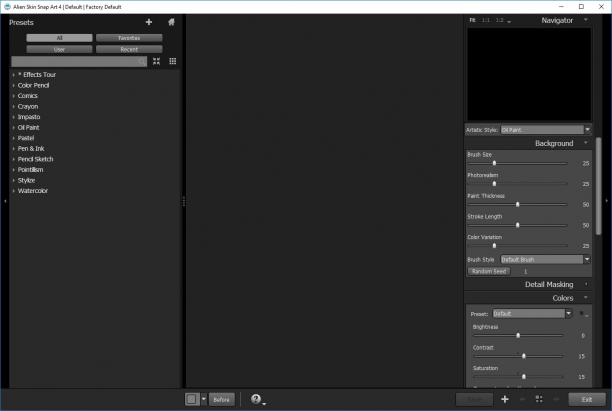612x411 pixels.
Task: Open the help question mark menu
Action: point(256,399)
